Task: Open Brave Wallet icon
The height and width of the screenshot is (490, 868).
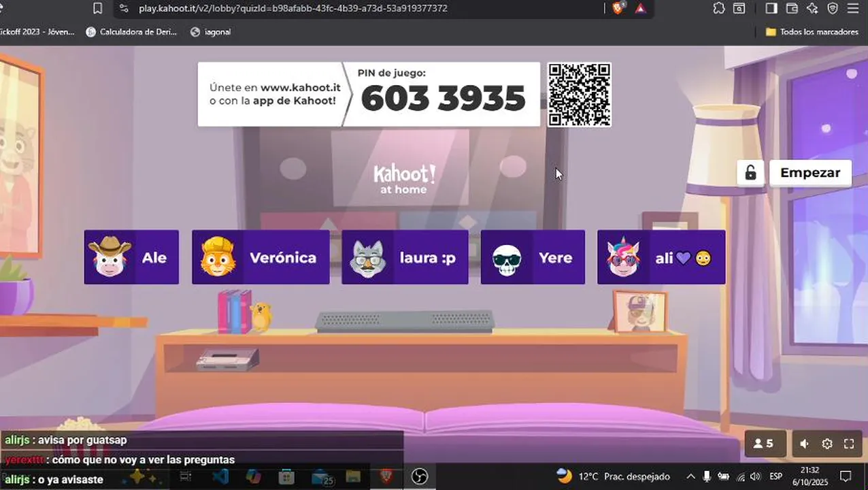Action: point(792,8)
